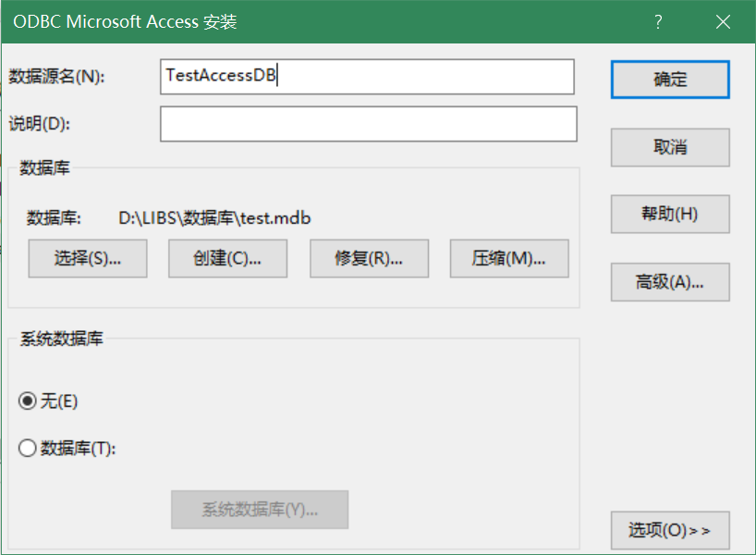Select the 无(E) radio button
This screenshot has height=555, width=756.
pos(28,401)
